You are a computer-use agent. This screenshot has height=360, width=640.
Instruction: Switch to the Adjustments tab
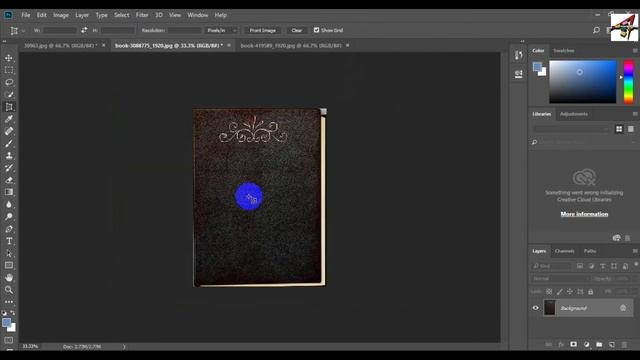point(574,114)
